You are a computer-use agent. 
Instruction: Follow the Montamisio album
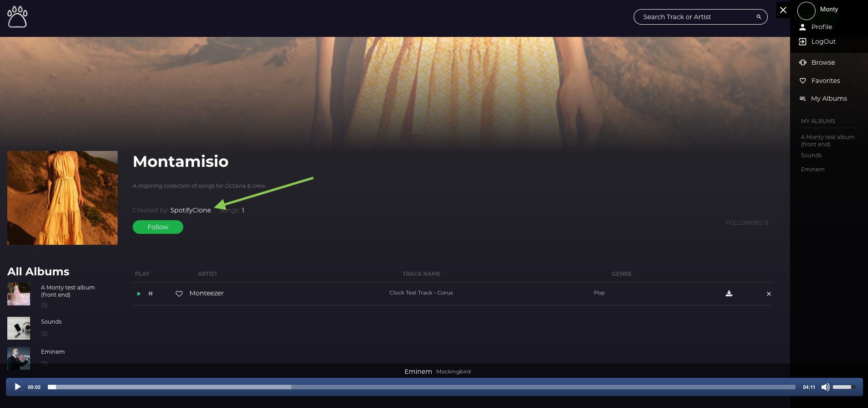coord(158,227)
